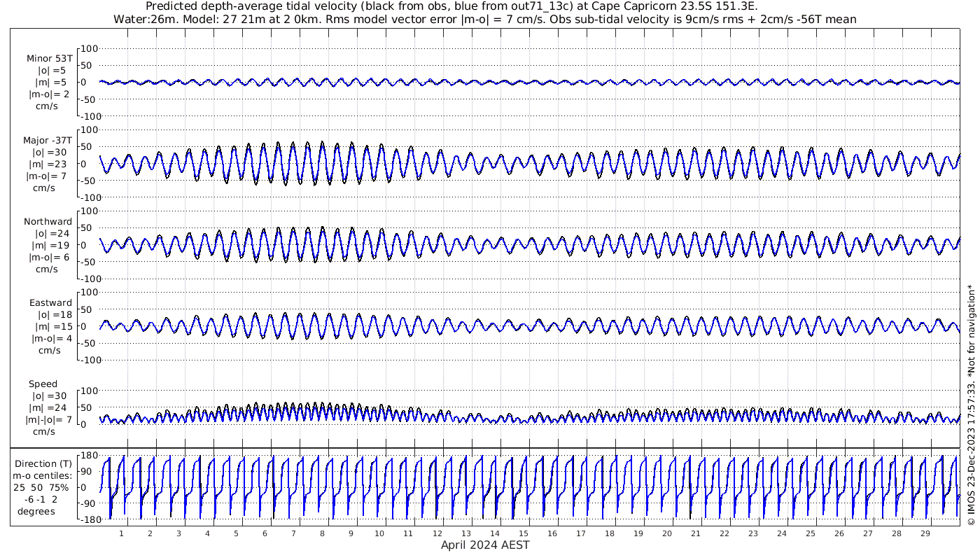The width and height of the screenshot is (980, 560).
Task: Click date tick '29' on the April axis
Action: pyautogui.click(x=925, y=533)
